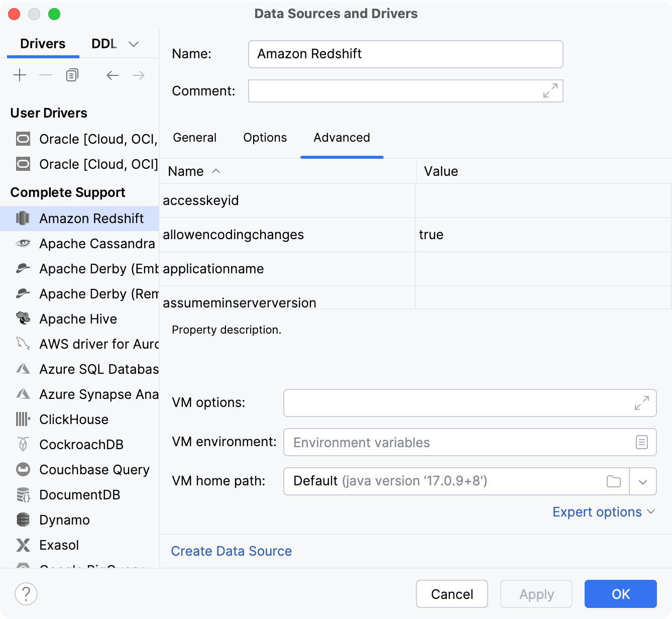The height and width of the screenshot is (619, 672).
Task: Open environment variables editor icon
Action: [641, 442]
